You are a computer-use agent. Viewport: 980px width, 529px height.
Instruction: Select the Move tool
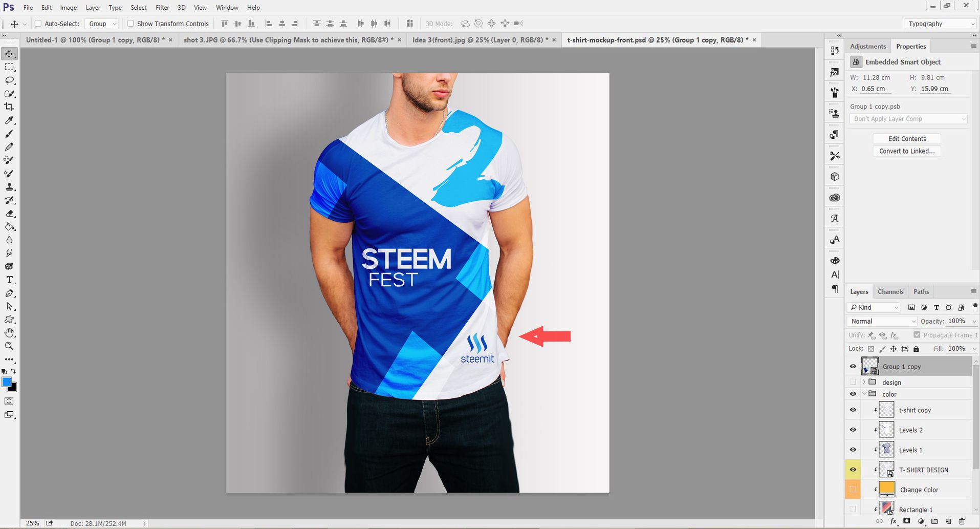(x=9, y=54)
